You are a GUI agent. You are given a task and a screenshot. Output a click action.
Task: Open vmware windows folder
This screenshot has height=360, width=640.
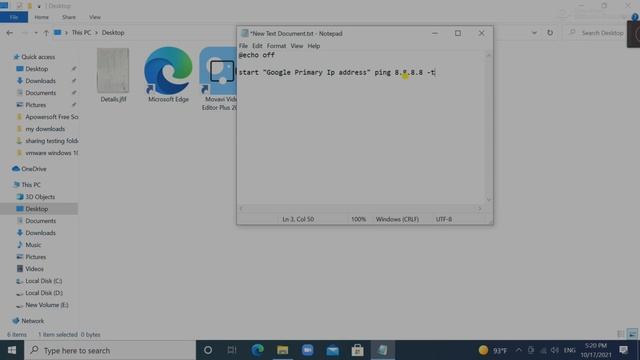pos(47,153)
